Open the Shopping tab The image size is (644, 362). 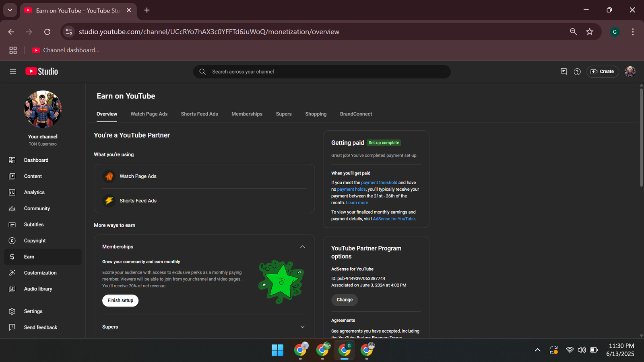pos(316,114)
